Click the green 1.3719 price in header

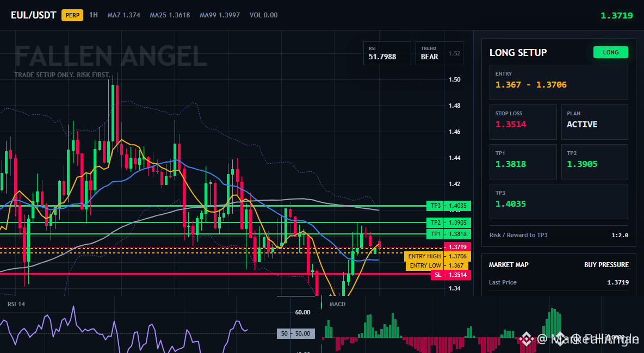pos(616,16)
